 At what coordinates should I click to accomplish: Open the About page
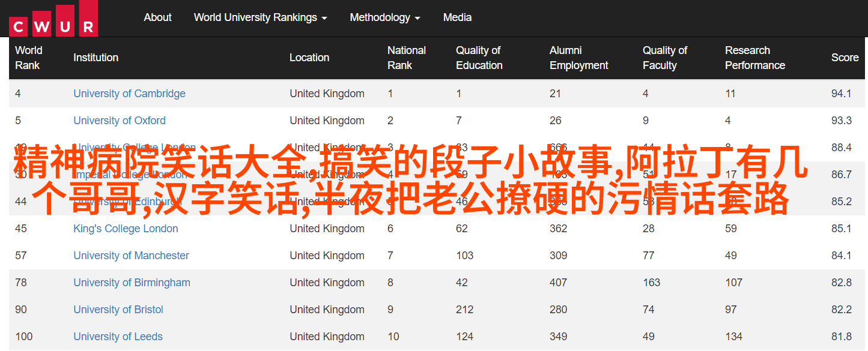(157, 17)
